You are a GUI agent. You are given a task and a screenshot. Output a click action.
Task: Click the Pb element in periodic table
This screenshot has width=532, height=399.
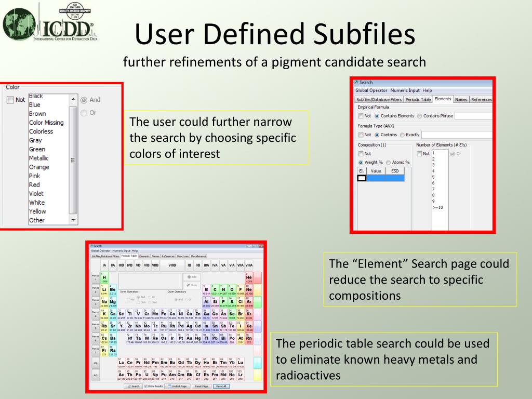[215, 338]
